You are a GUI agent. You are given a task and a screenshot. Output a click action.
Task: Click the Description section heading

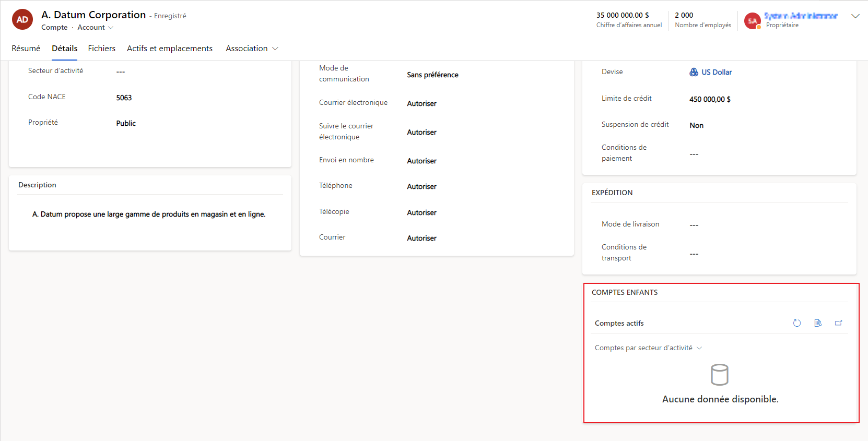[x=37, y=185]
